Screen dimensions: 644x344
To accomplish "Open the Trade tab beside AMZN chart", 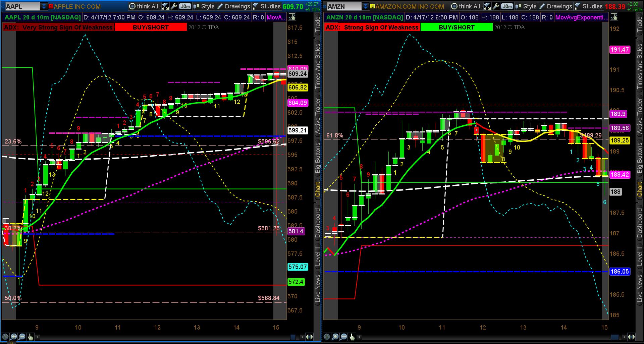I will click(640, 24).
